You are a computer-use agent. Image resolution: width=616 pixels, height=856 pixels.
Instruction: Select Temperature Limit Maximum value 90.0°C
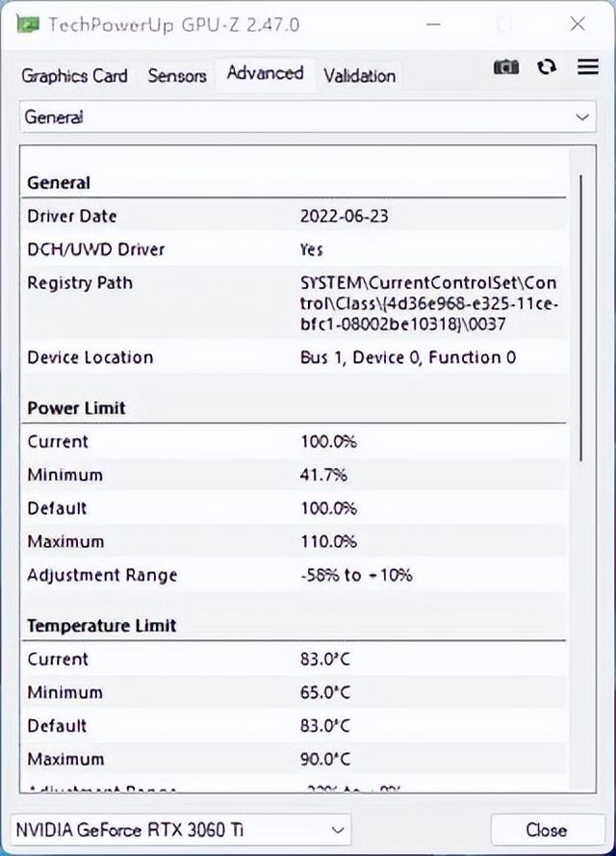[325, 759]
